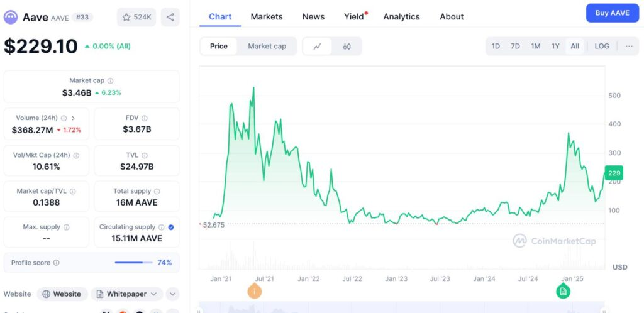The width and height of the screenshot is (644, 313).
Task: Click the 52.675 low price label
Action: [214, 225]
